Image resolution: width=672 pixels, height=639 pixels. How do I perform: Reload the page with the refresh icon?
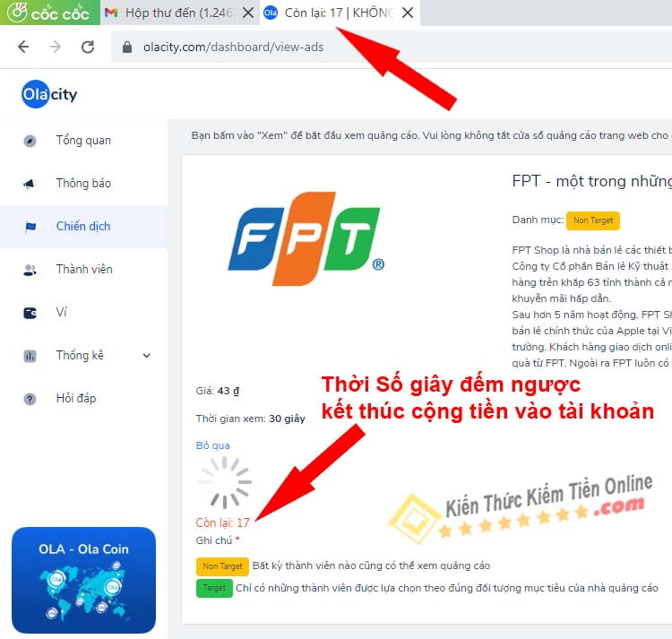tap(88, 47)
